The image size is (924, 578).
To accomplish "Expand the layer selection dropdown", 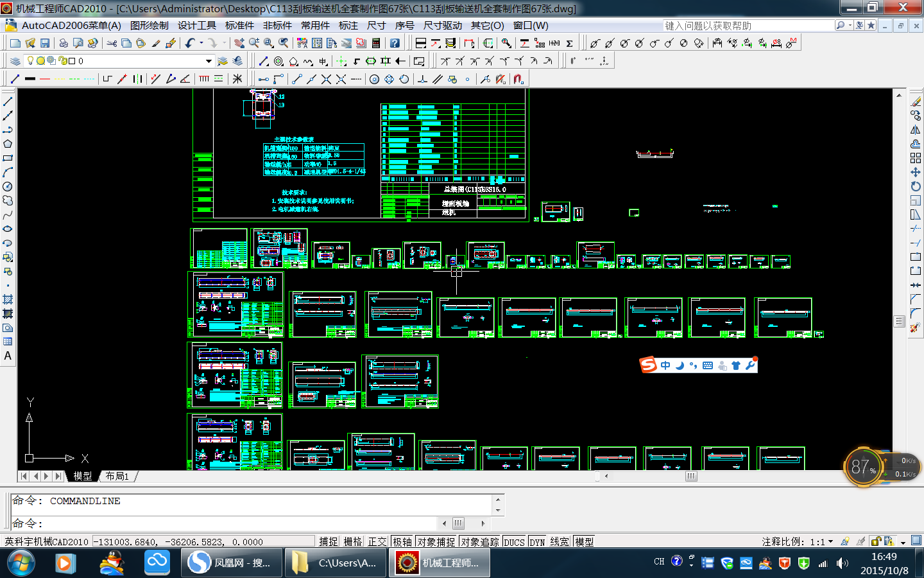I will click(x=209, y=61).
